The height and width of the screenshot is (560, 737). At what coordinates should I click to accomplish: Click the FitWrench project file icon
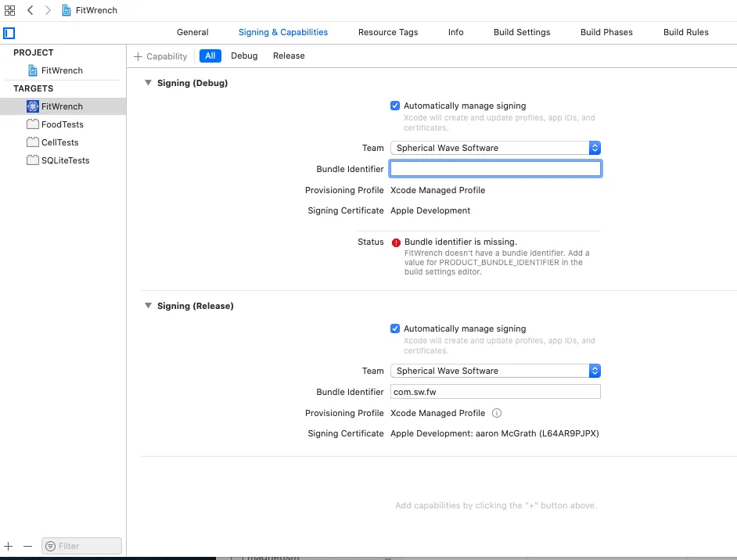point(32,70)
